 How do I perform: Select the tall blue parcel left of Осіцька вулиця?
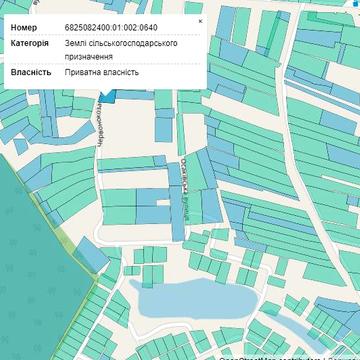(x=176, y=202)
